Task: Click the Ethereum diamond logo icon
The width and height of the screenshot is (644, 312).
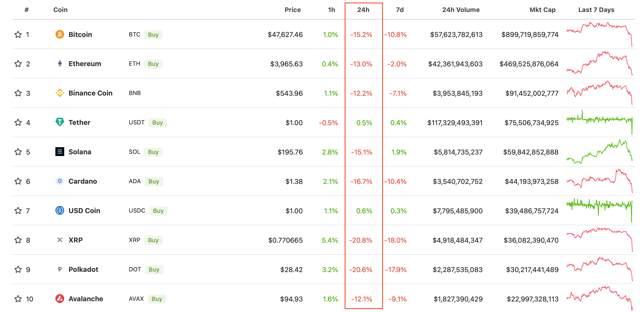Action: click(60, 63)
